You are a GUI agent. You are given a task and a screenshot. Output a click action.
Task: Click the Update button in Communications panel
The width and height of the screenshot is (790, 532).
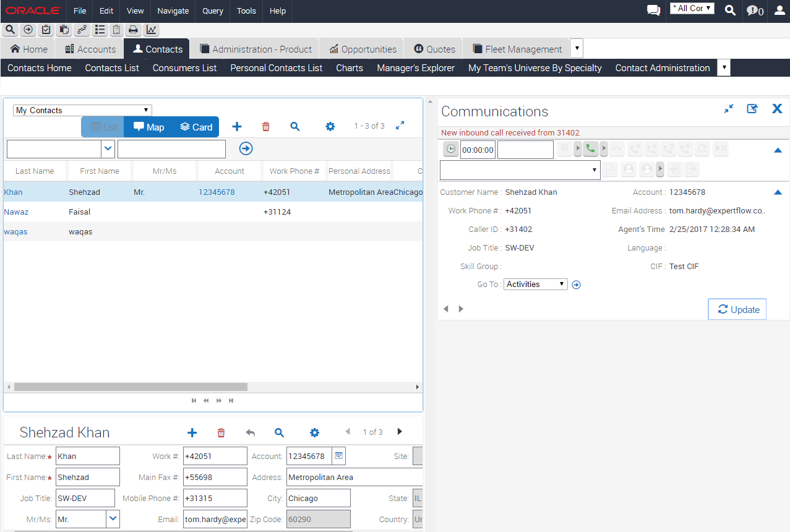[x=737, y=309]
